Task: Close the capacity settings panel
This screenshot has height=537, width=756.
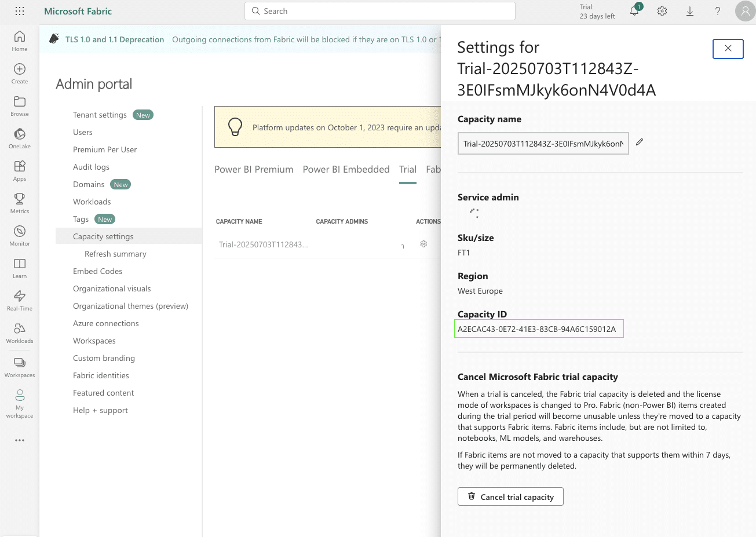Action: point(728,49)
